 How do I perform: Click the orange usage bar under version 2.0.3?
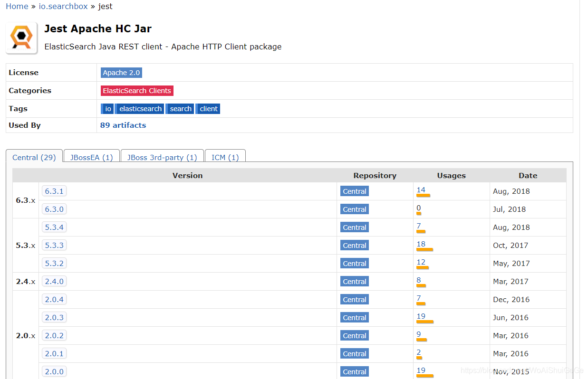click(x=424, y=322)
